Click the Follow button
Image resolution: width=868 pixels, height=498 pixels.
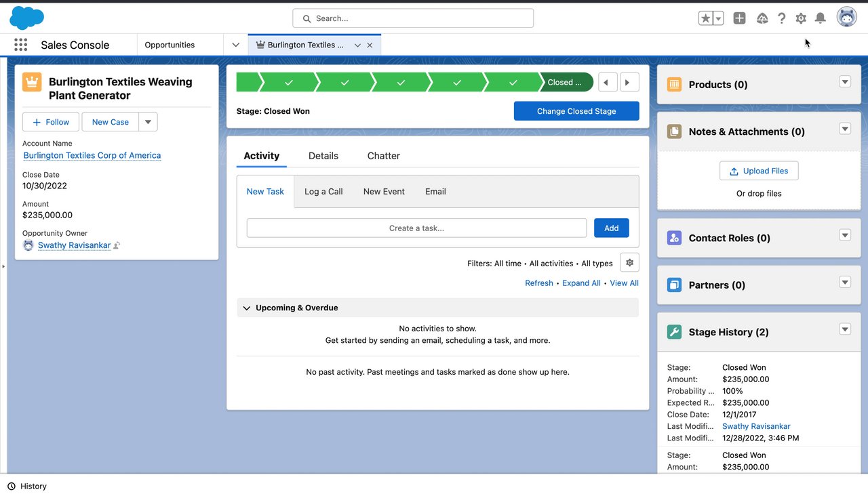click(x=52, y=122)
